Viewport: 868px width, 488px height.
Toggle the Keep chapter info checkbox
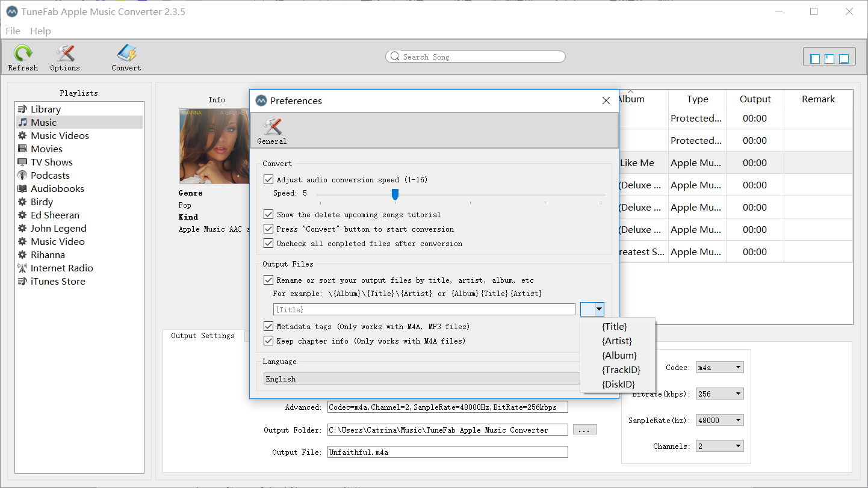click(268, 341)
